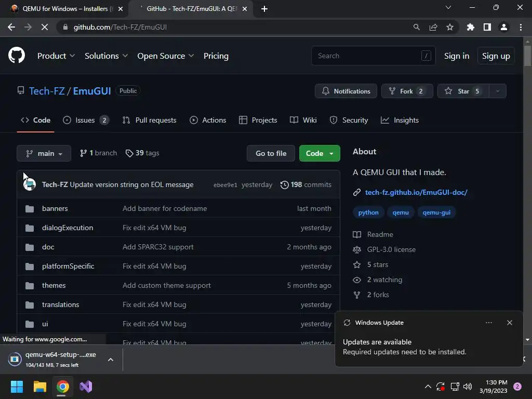532x399 pixels.
Task: Click the Sign up button
Action: 496,56
